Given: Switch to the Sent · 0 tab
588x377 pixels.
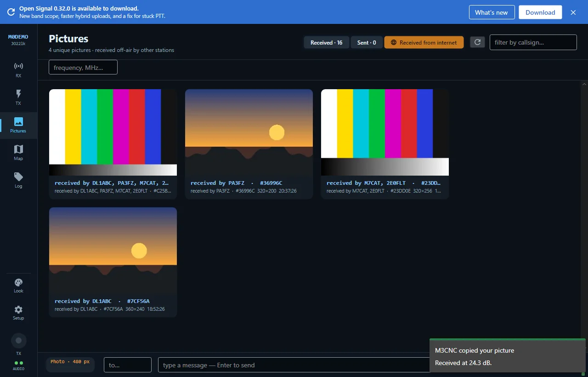Looking at the screenshot, I should pyautogui.click(x=367, y=42).
